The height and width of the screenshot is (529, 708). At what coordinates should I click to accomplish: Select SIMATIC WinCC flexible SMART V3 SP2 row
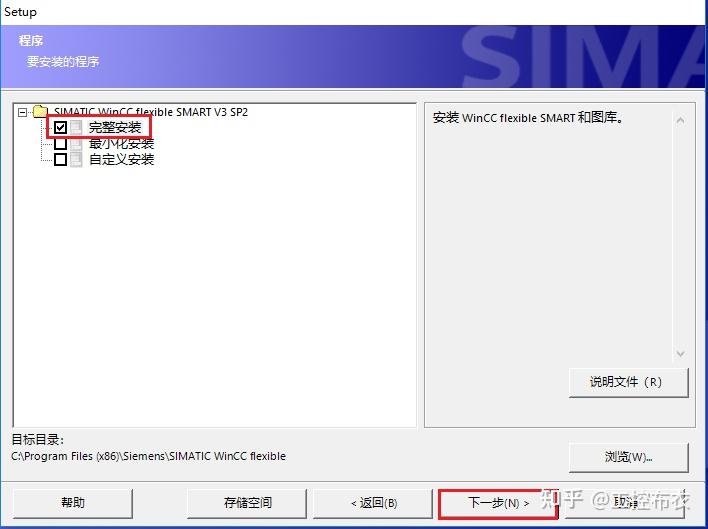click(x=151, y=112)
